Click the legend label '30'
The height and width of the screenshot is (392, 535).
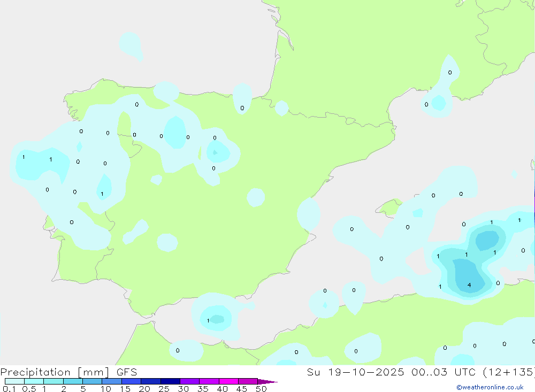pos(184,389)
